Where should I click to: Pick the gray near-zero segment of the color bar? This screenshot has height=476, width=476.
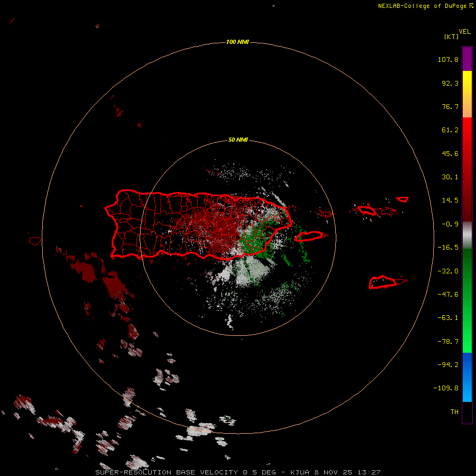tap(467, 234)
